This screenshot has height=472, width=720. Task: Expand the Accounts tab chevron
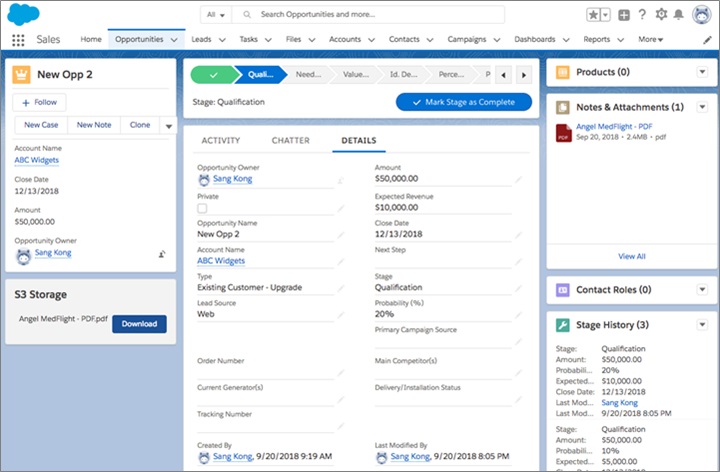pos(371,40)
